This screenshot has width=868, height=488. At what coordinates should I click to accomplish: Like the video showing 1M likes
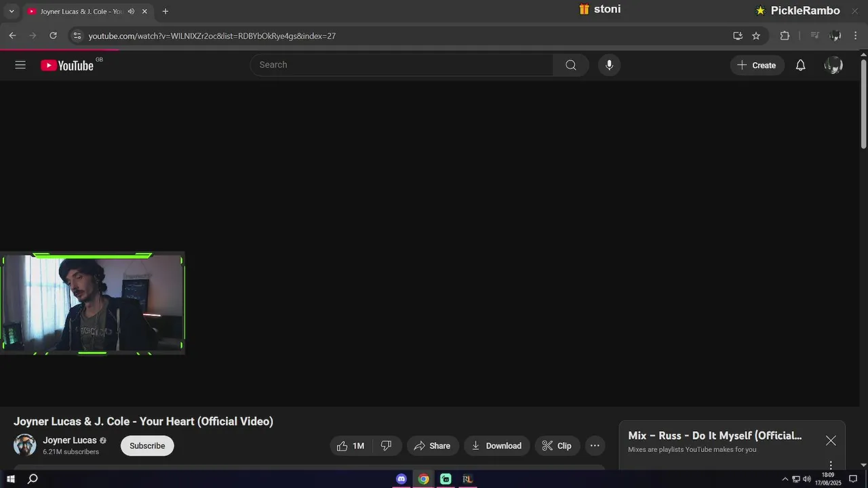coord(351,446)
